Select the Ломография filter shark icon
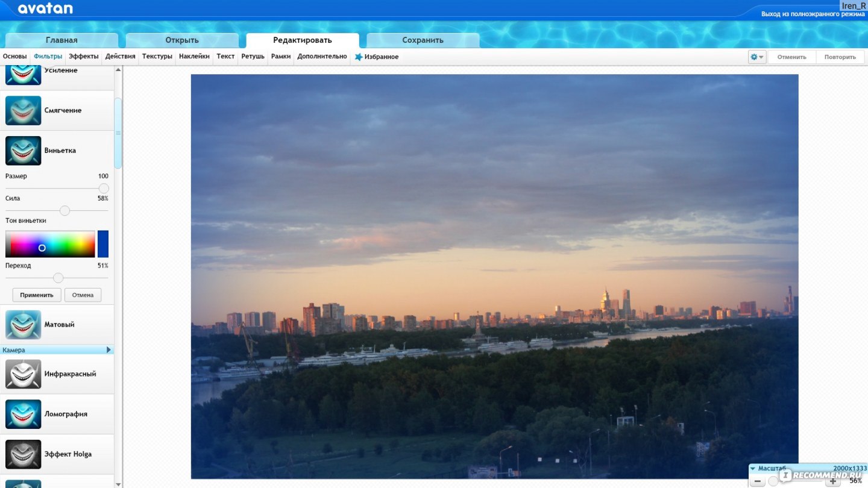 point(23,414)
